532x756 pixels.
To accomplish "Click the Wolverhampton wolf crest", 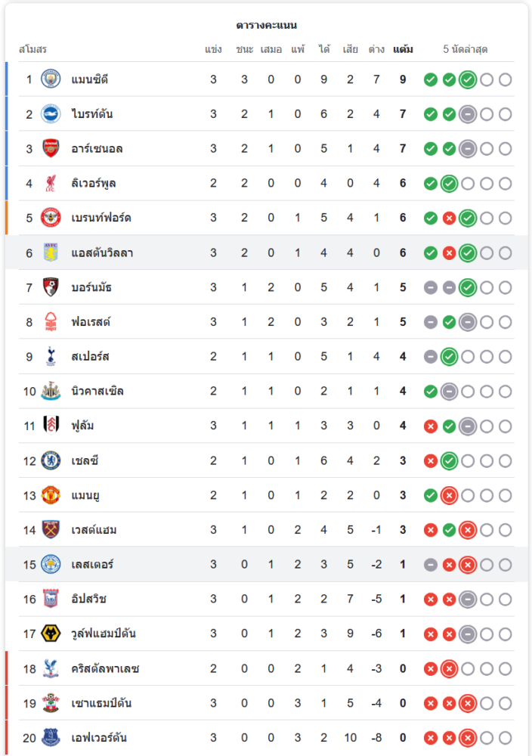I will [x=51, y=634].
